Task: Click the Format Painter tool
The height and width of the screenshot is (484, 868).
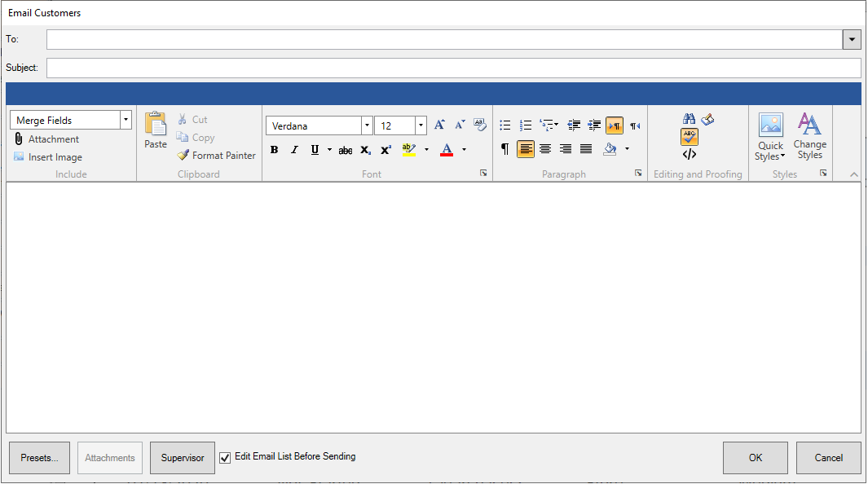Action: (217, 156)
